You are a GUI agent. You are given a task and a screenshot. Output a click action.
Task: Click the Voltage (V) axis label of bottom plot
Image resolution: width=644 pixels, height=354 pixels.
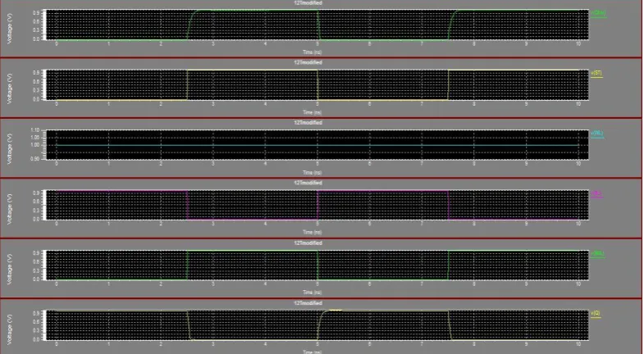[10, 329]
